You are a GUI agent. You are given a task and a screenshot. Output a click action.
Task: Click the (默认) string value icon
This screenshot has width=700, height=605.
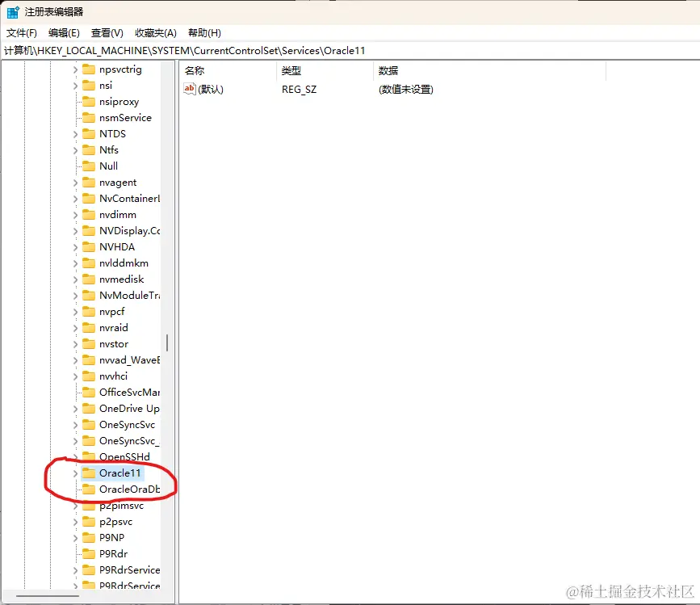[189, 88]
